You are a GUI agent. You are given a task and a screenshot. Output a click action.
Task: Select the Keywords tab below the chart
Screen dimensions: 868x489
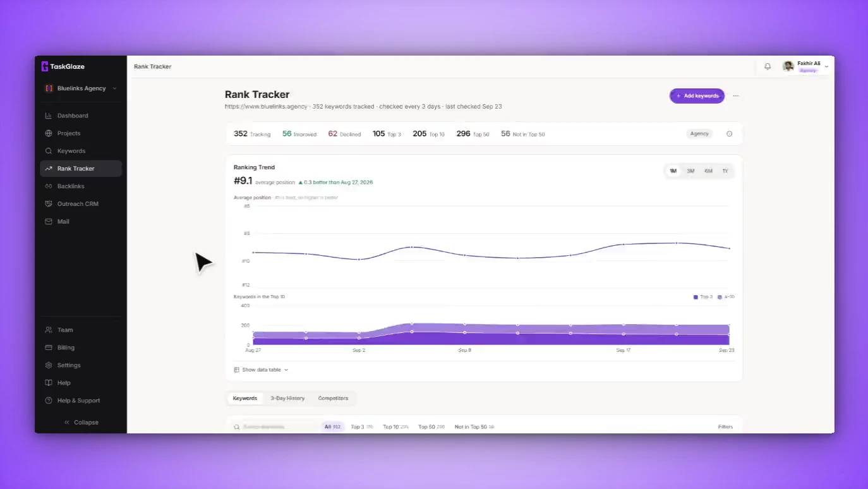tap(245, 399)
